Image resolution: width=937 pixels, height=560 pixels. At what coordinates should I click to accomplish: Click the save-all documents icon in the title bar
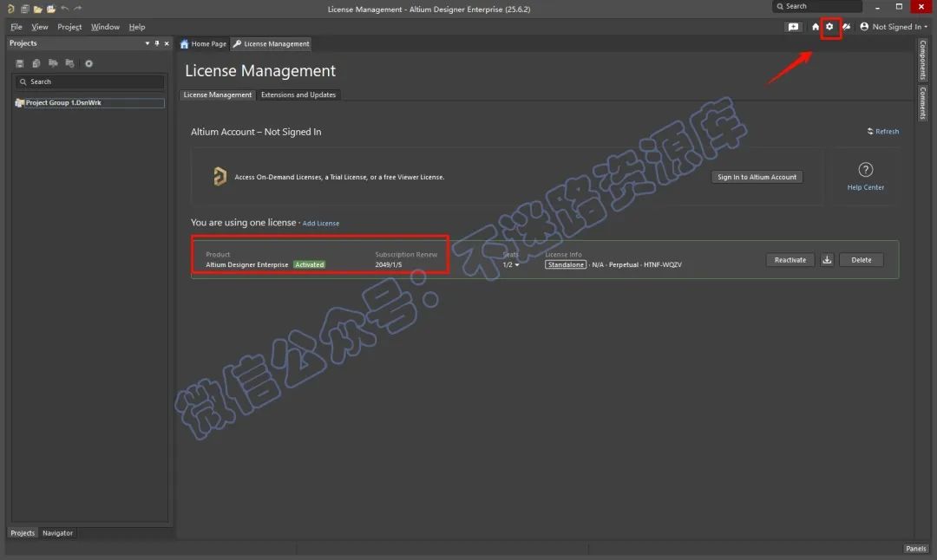point(24,9)
